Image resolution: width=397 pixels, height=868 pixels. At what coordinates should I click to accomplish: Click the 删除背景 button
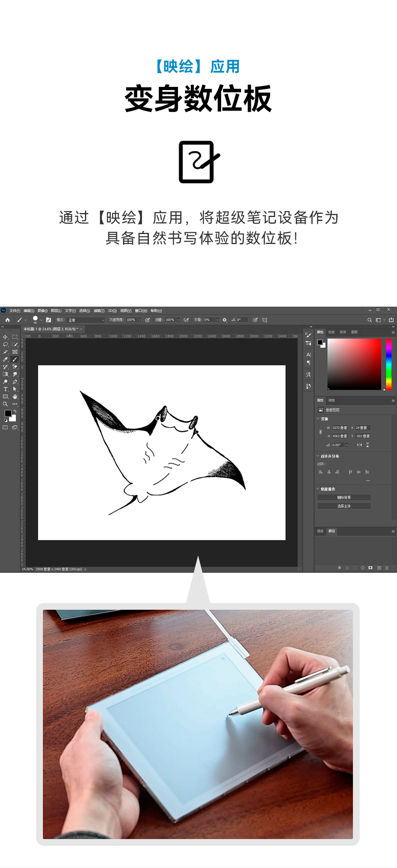point(344,497)
